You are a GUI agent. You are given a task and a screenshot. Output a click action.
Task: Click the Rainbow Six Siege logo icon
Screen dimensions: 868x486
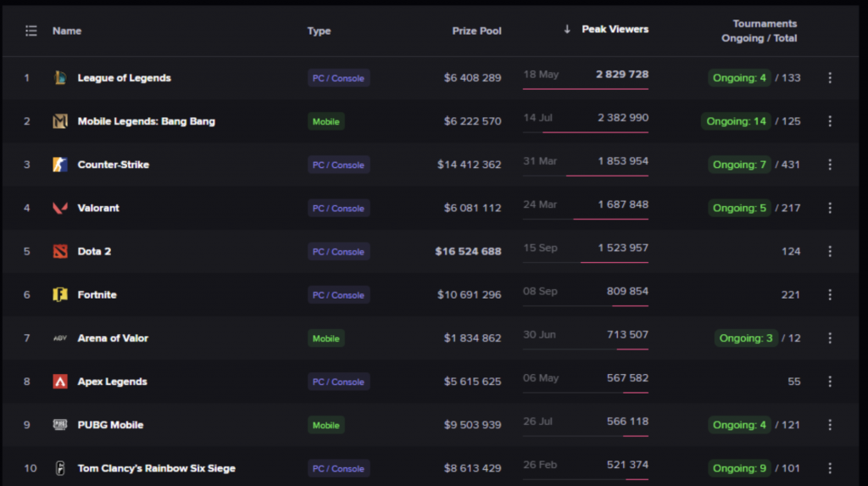click(60, 468)
